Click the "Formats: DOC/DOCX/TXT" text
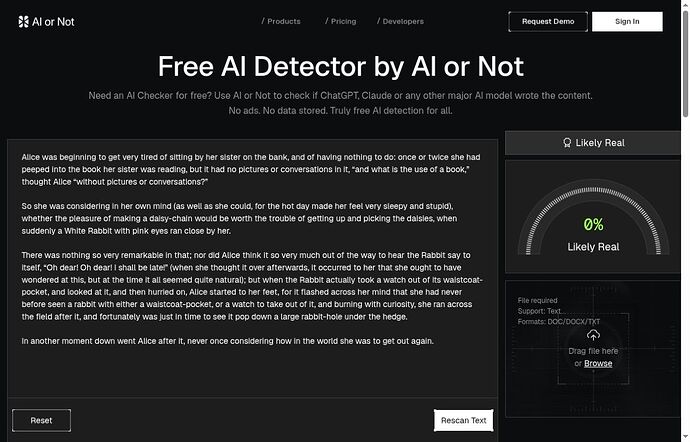 (x=559, y=322)
